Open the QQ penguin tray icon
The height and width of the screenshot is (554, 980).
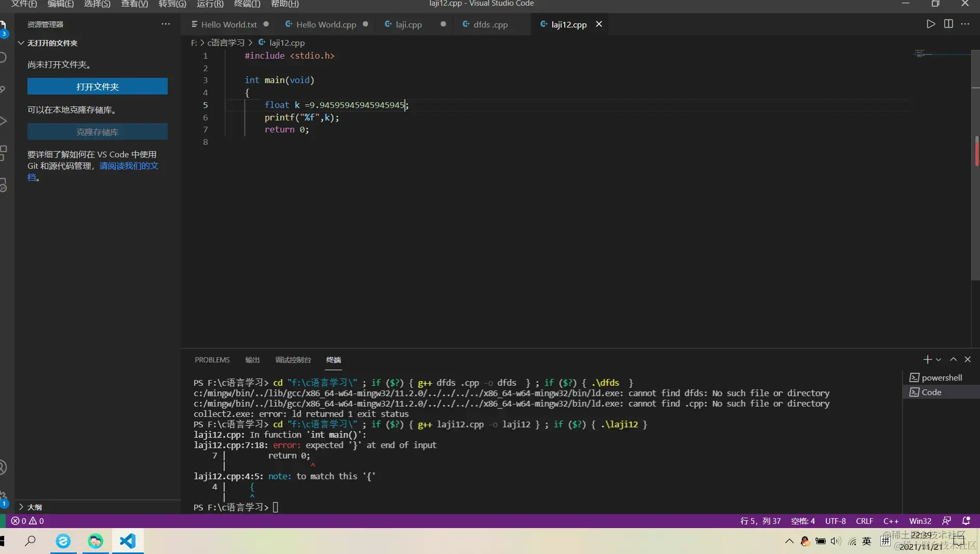click(x=805, y=541)
